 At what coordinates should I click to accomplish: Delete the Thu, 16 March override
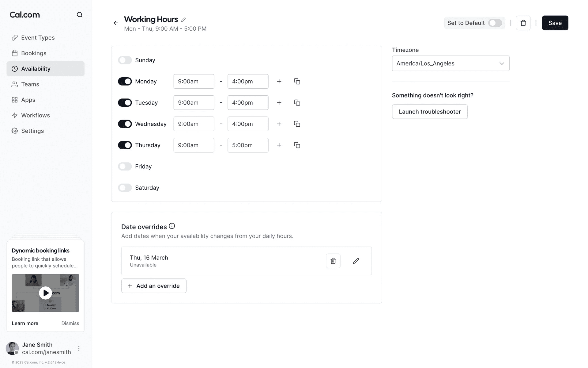(x=333, y=261)
